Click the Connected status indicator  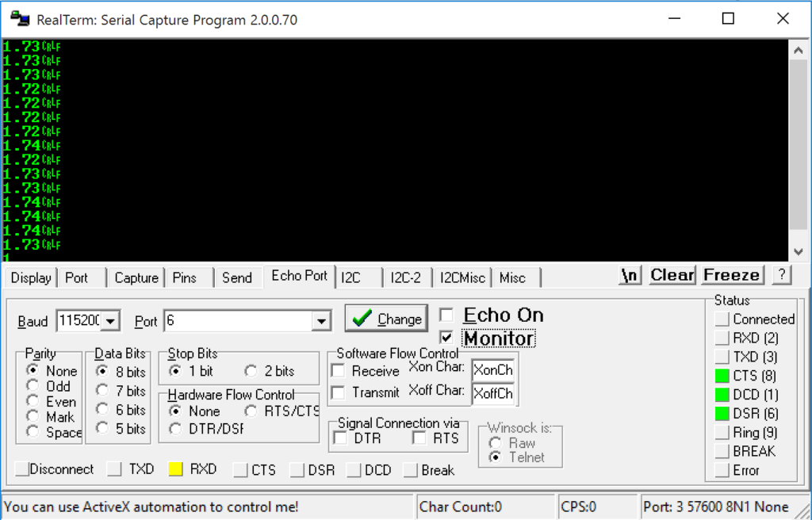pos(722,319)
